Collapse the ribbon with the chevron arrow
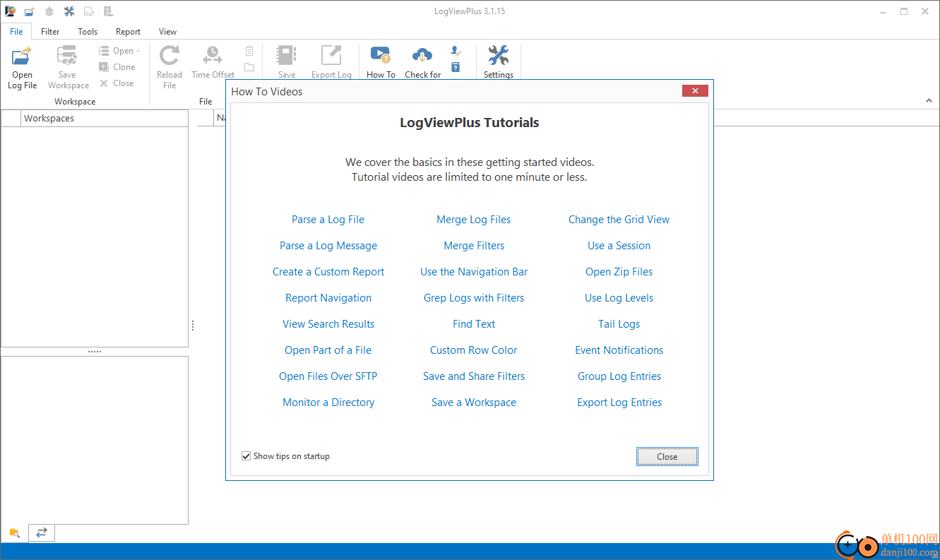The height and width of the screenshot is (560, 940). [929, 101]
